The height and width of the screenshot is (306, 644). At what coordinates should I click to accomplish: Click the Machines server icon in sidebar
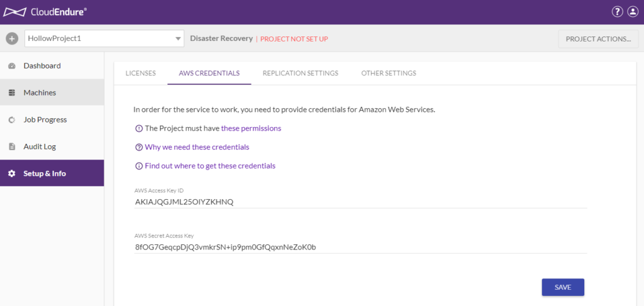(12, 93)
